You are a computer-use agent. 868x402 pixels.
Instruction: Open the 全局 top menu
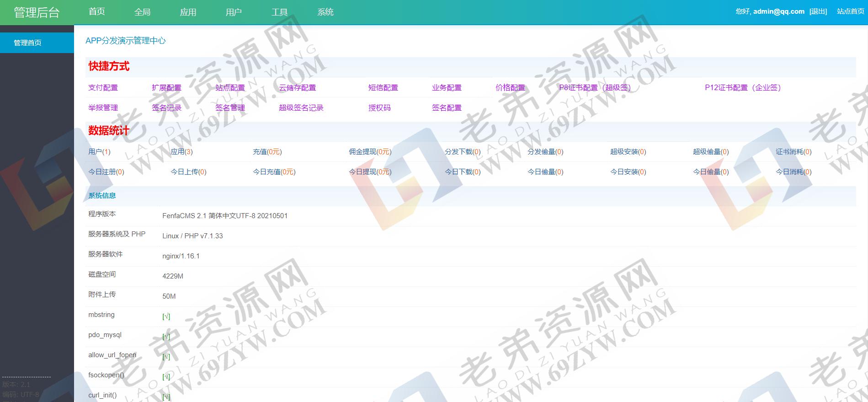(143, 12)
